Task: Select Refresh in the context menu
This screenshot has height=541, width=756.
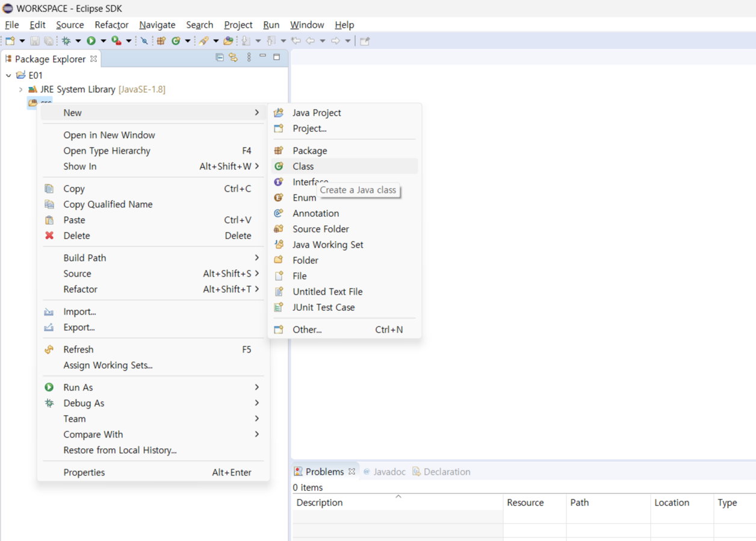Action: (153, 349)
